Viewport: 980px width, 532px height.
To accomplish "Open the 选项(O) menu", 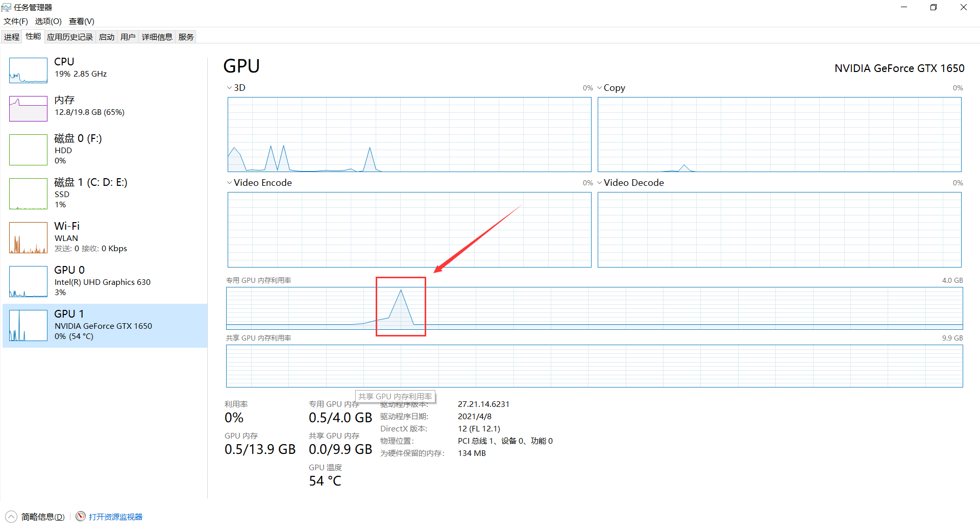I will 48,21.
